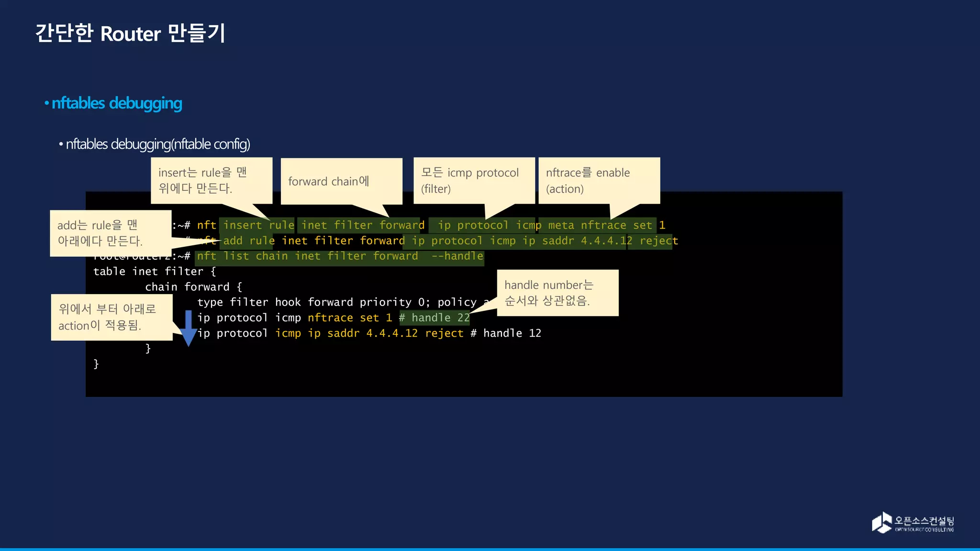
Task: Click the '# handle 12' text
Action: tap(506, 333)
